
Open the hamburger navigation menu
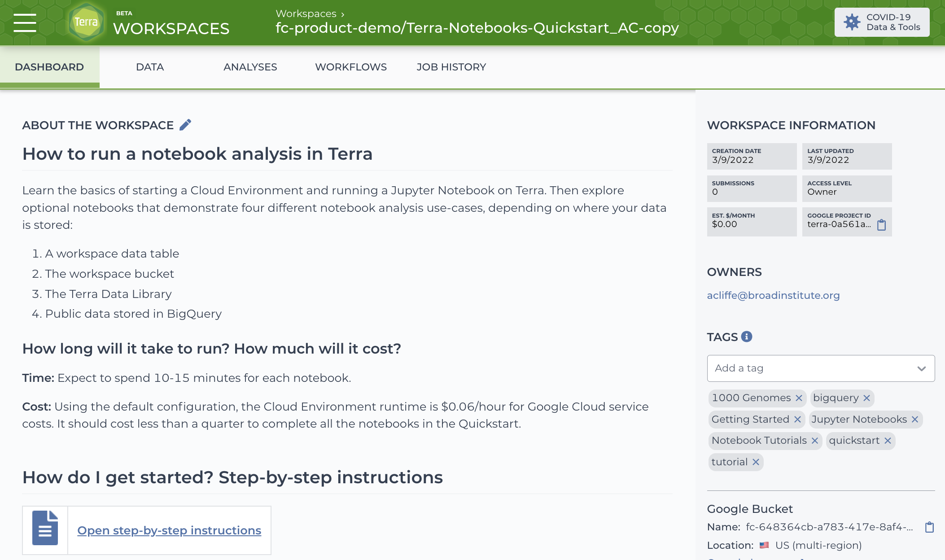25,22
